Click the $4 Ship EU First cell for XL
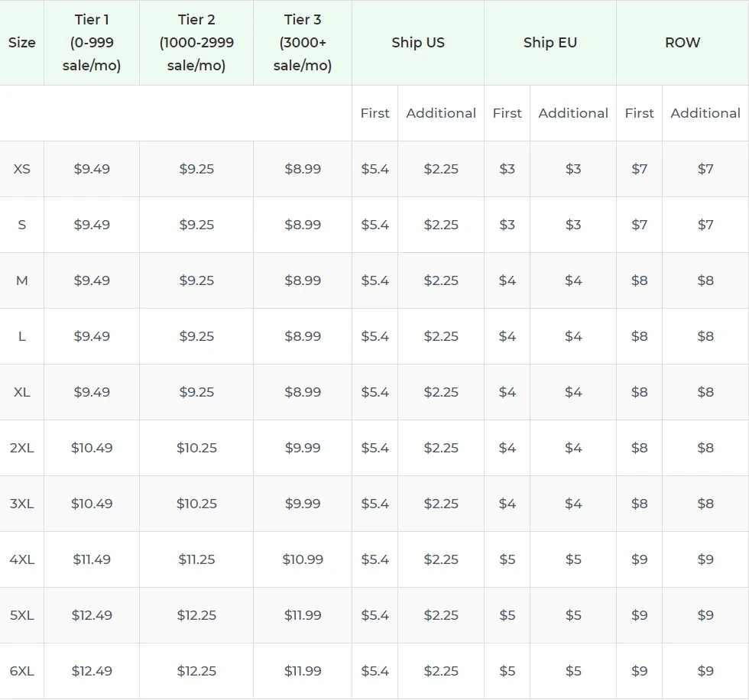Image resolution: width=749 pixels, height=700 pixels. [x=507, y=392]
